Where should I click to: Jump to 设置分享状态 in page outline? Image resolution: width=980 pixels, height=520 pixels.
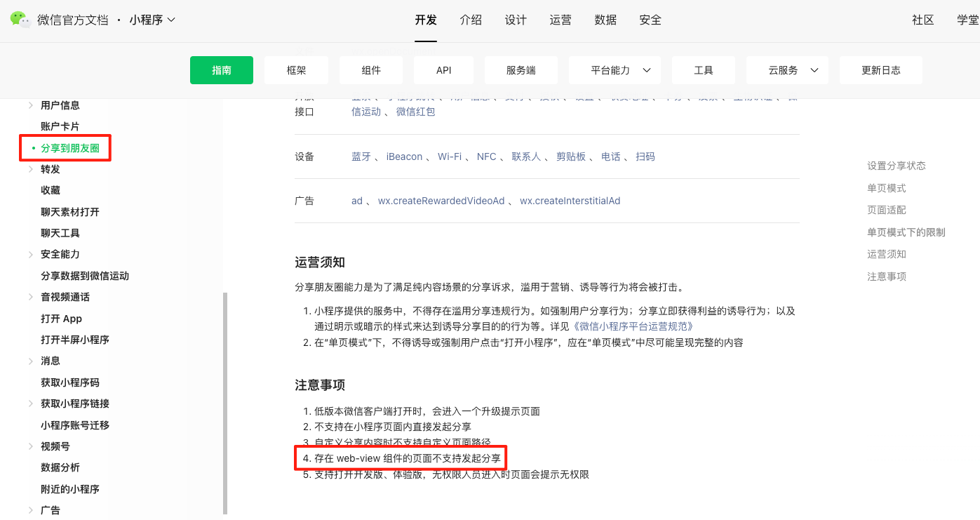pyautogui.click(x=897, y=166)
